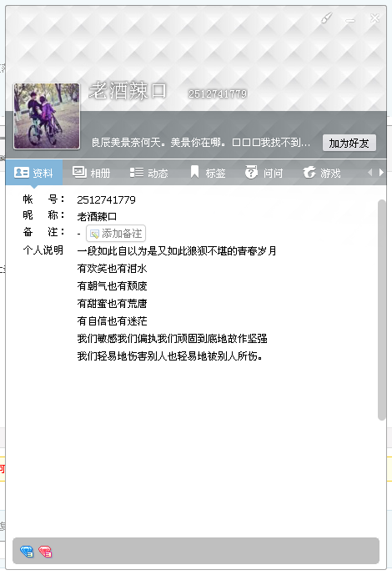Switch to the 相册 album tab
The height and width of the screenshot is (575, 392).
(x=92, y=173)
